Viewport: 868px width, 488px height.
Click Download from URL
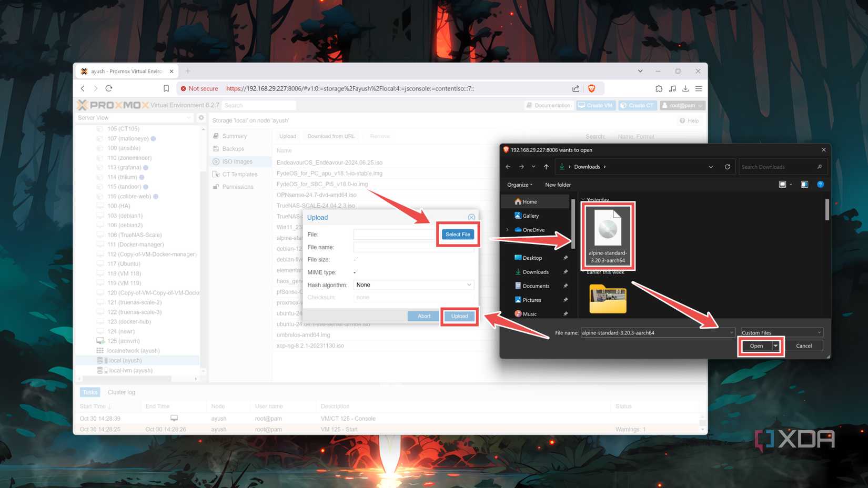(x=330, y=136)
